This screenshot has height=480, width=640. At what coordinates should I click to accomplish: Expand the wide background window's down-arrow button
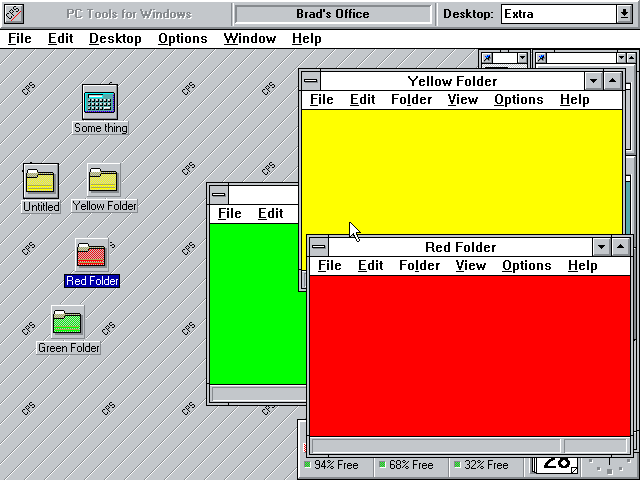coord(621,58)
